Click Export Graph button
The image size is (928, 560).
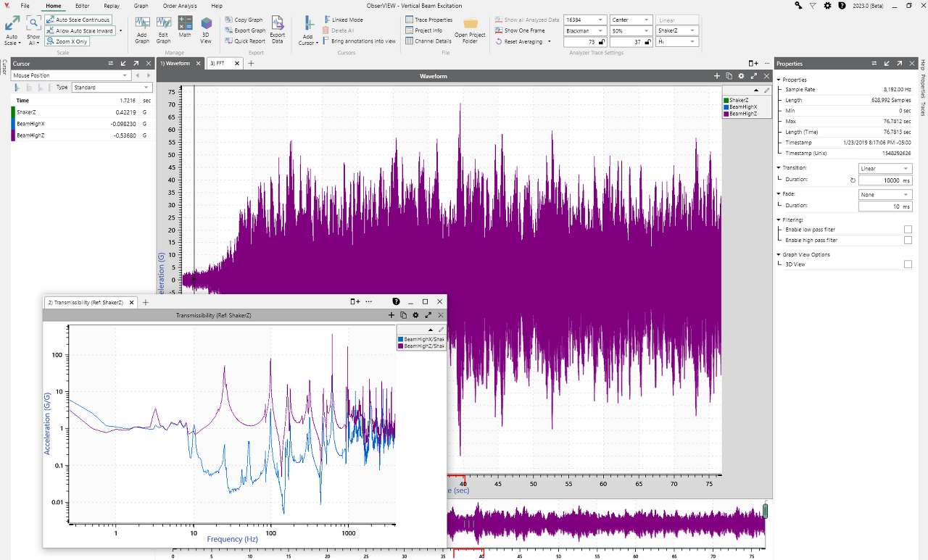(245, 30)
